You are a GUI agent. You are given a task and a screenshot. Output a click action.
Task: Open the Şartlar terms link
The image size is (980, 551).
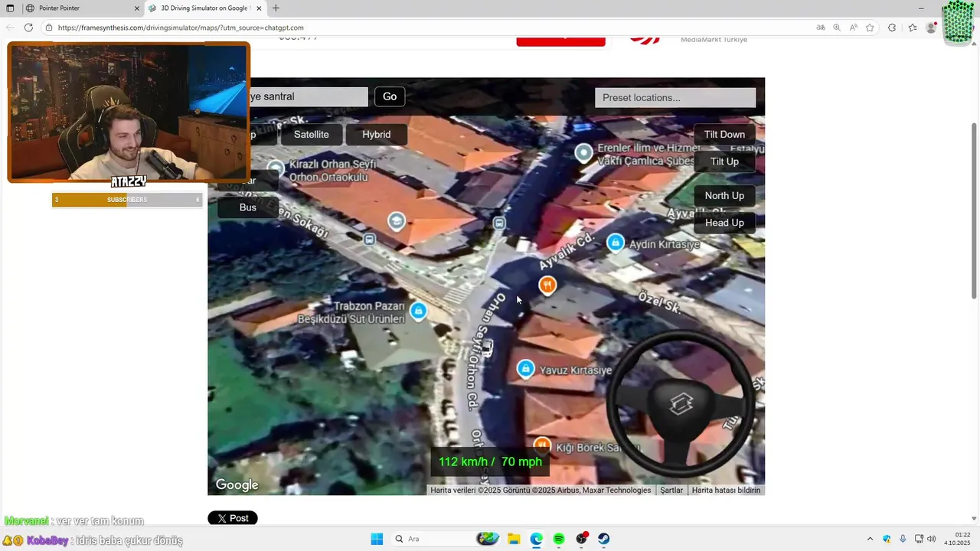click(671, 491)
